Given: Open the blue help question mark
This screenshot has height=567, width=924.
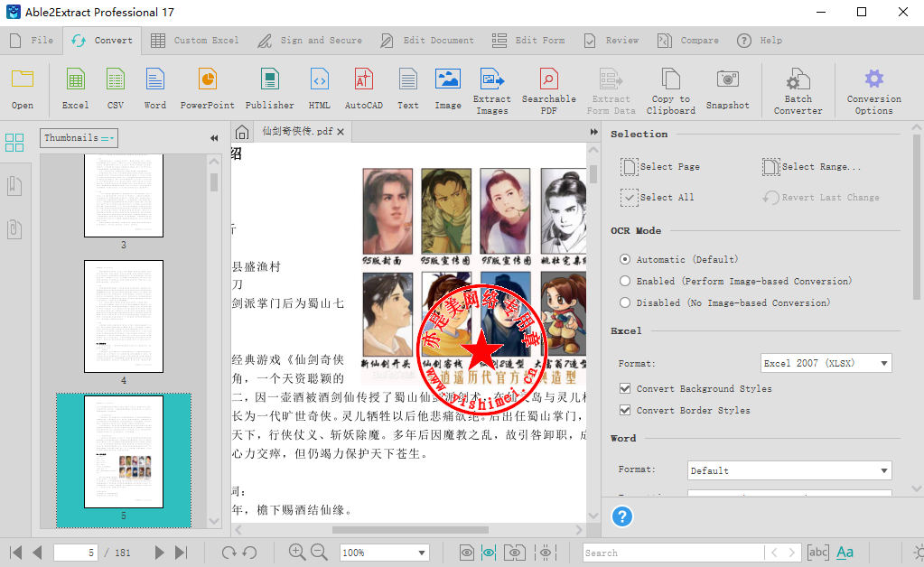Looking at the screenshot, I should (622, 516).
